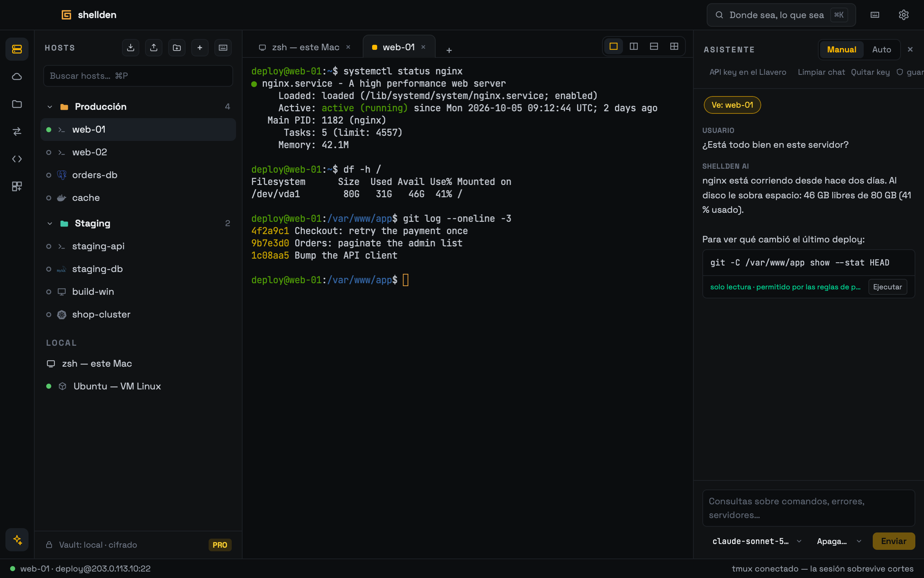Switch assistant to Auto mode
Viewport: 924px width, 578px height.
(x=882, y=50)
